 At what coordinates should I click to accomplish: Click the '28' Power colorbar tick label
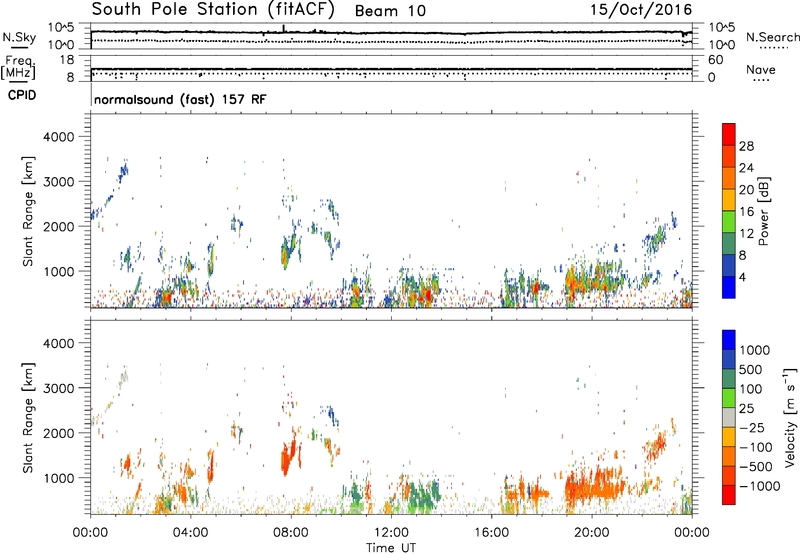pyautogui.click(x=746, y=146)
